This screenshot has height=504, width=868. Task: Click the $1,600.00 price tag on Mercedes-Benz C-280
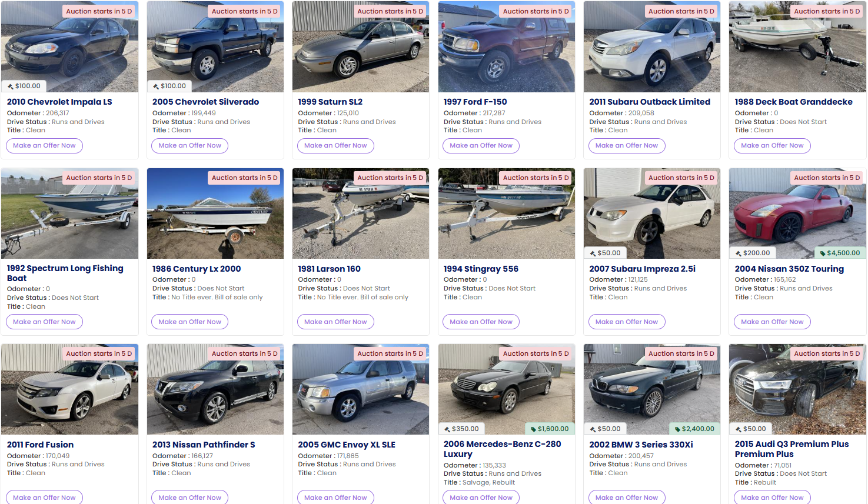(549, 429)
